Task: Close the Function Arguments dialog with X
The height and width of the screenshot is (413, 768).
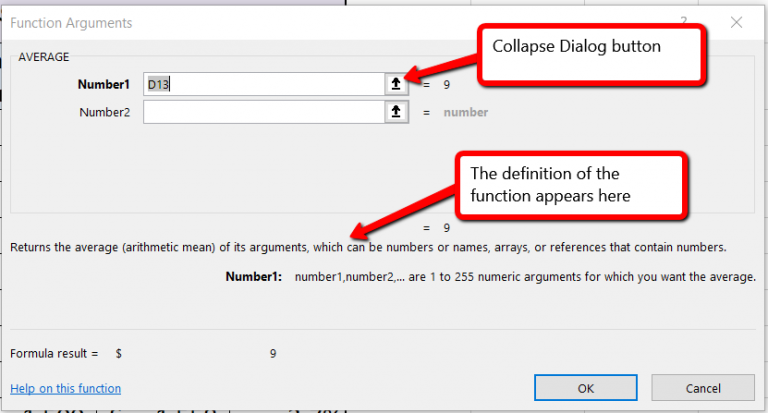Action: click(x=736, y=22)
